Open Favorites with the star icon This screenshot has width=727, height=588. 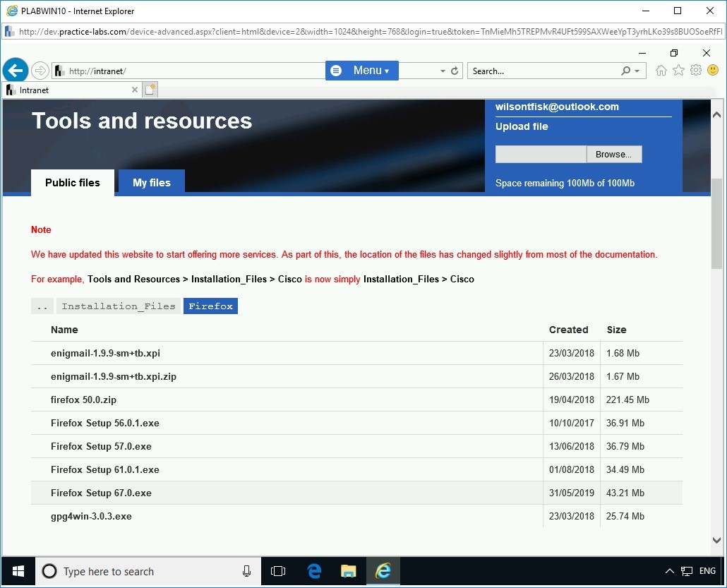click(678, 71)
